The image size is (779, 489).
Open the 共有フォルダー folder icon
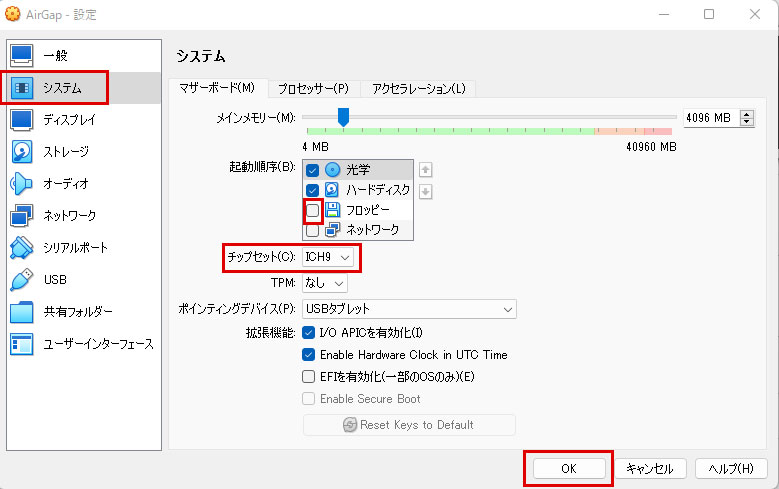(21, 312)
